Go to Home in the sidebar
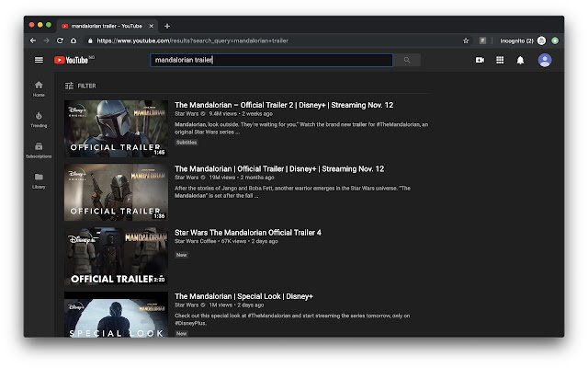Image resolution: width=588 pixels, height=368 pixels. (x=39, y=89)
